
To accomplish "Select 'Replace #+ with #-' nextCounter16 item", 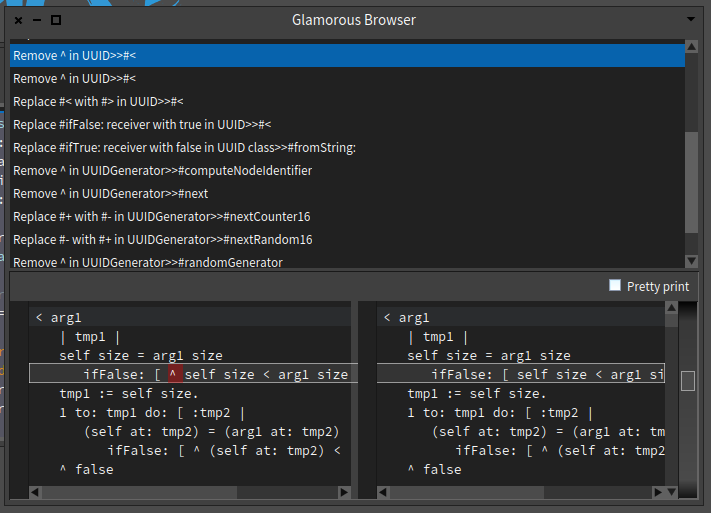I will 347,217.
